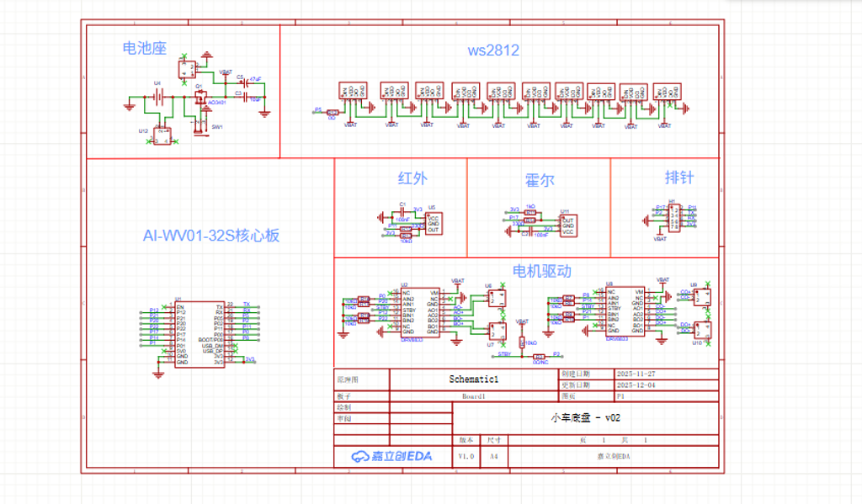862x504 pixels.
Task: Select the 电池座 section label
Action: pyautogui.click(x=145, y=49)
